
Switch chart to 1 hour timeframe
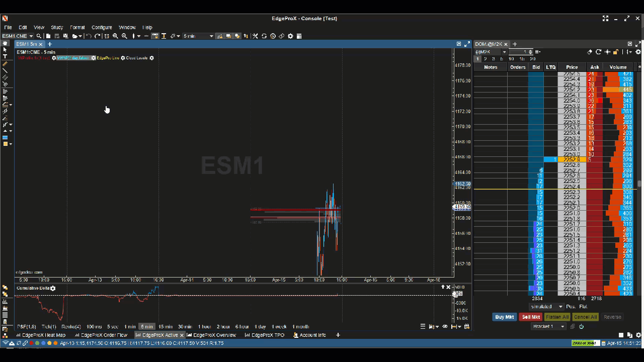click(204, 327)
